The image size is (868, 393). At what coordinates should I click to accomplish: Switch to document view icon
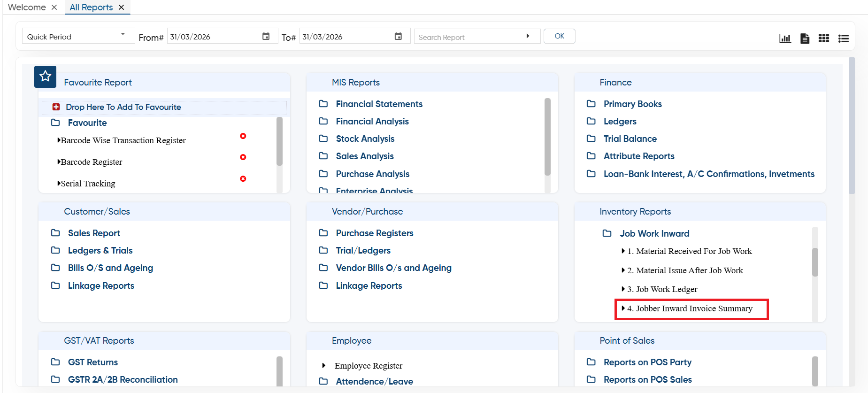pyautogui.click(x=805, y=39)
